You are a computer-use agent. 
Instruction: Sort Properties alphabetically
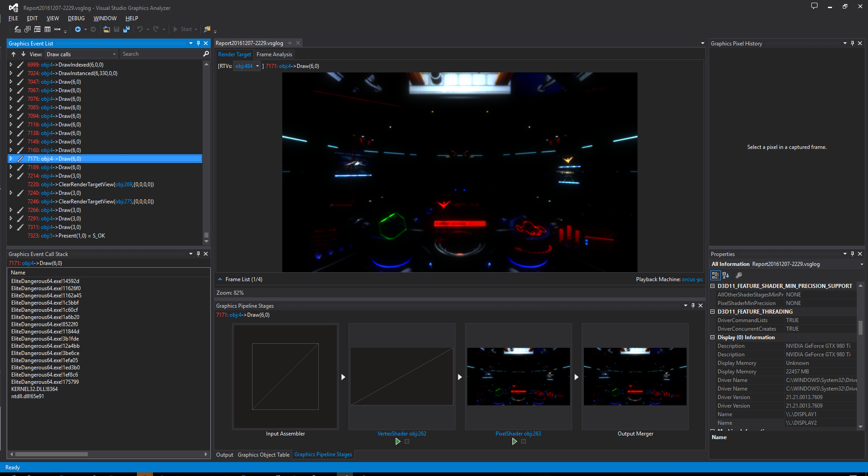pos(726,275)
